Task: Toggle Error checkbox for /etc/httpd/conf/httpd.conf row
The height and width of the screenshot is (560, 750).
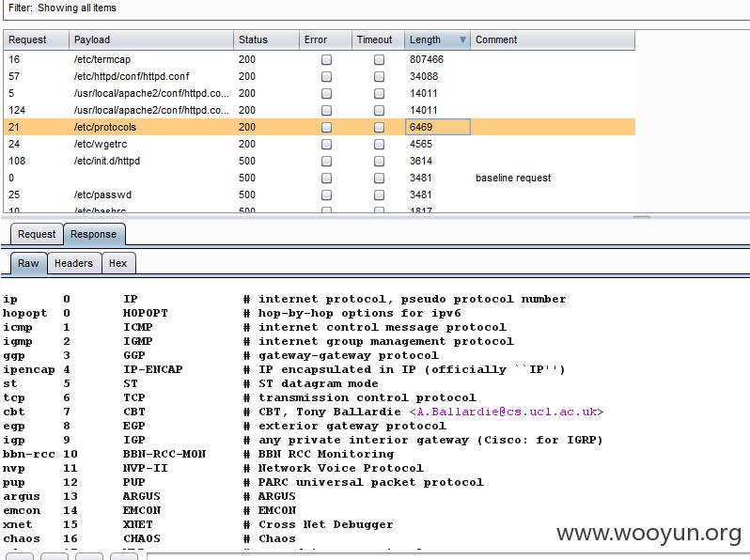Action: 326,76
